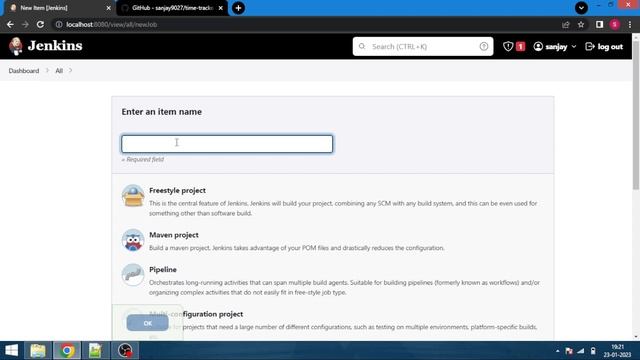Reload the current page
This screenshot has width=640, height=360.
click(x=40, y=24)
